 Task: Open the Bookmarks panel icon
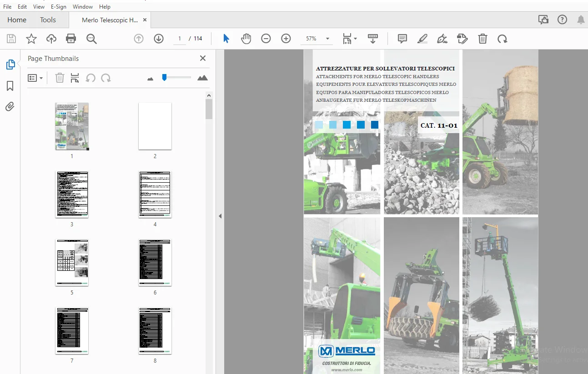point(10,86)
